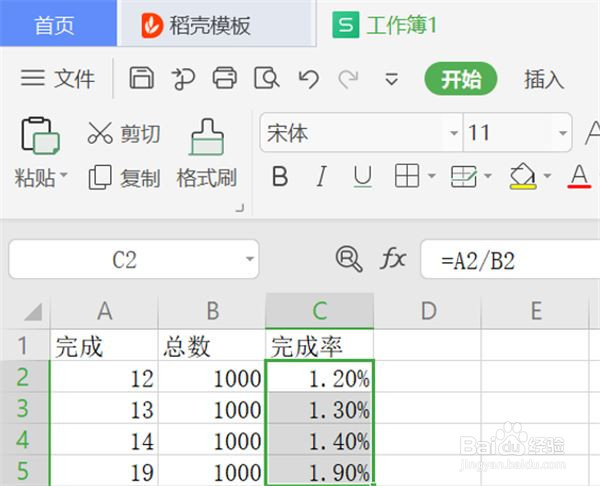Select row 4 header
This screenshot has width=600, height=486.
point(23,439)
